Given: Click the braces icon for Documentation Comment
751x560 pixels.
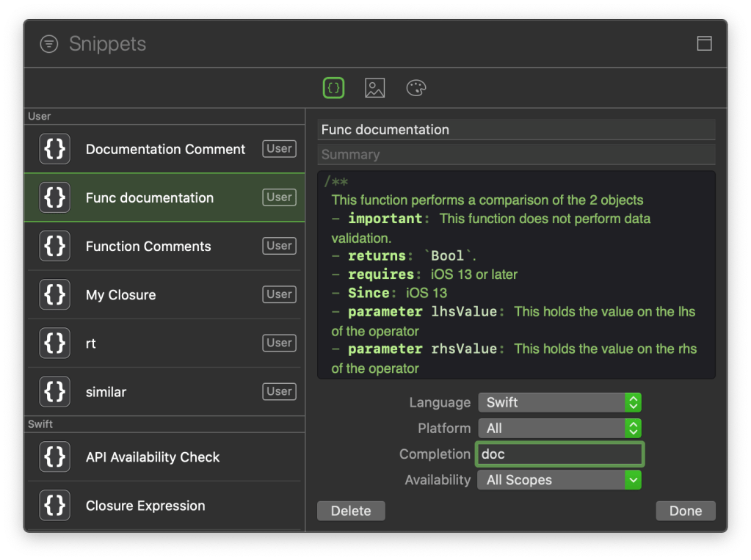Looking at the screenshot, I should [55, 149].
